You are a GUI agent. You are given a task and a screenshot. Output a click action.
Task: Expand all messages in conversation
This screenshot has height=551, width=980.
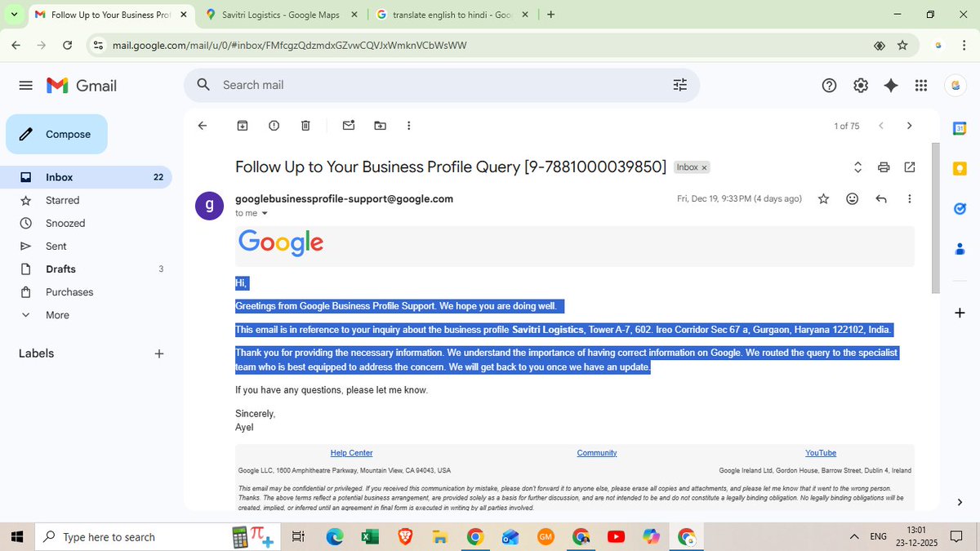857,167
